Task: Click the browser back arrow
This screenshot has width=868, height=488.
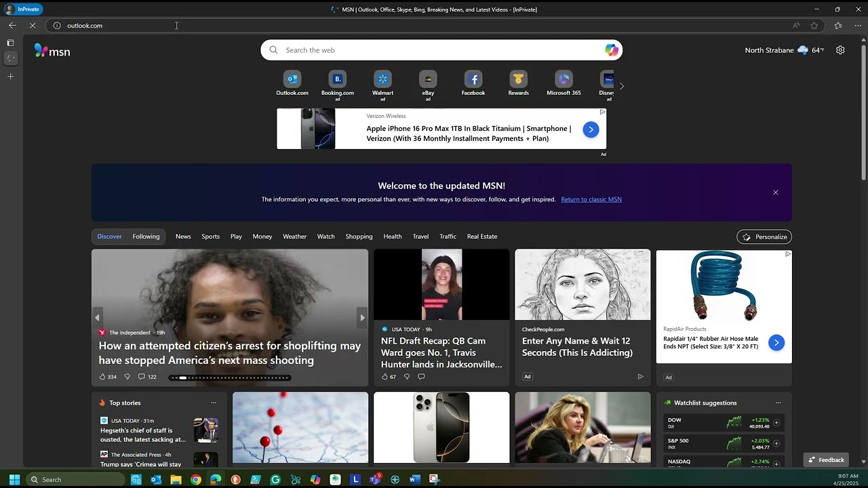Action: pyautogui.click(x=12, y=25)
